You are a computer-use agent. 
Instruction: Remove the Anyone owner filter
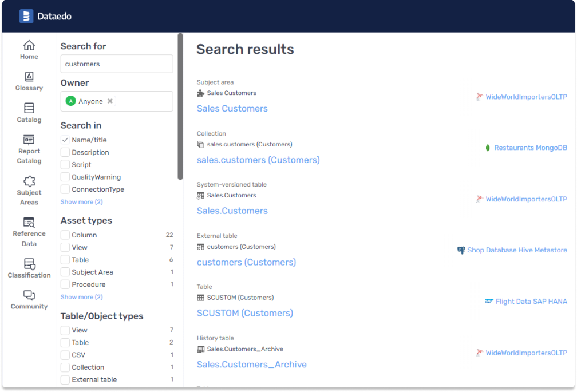[x=110, y=101]
